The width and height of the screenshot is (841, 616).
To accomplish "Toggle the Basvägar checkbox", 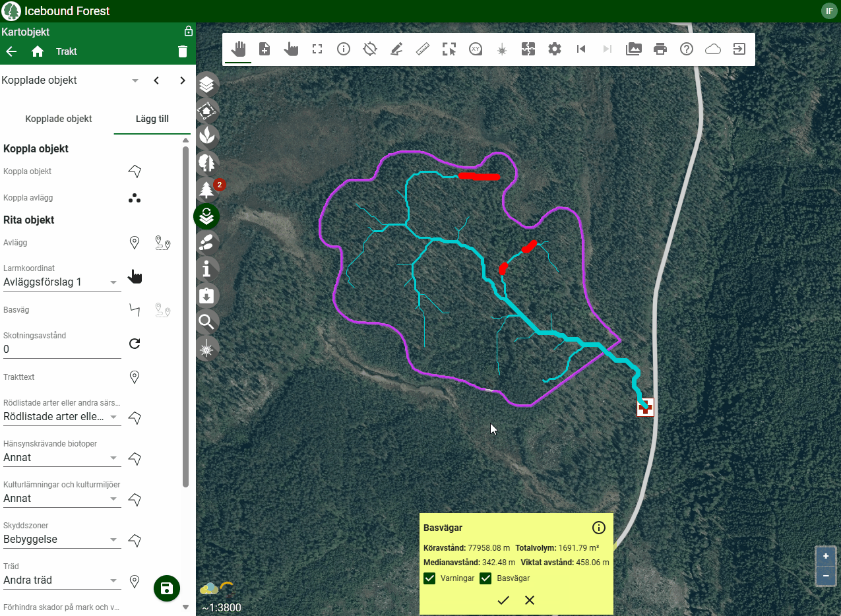I will coord(486,578).
